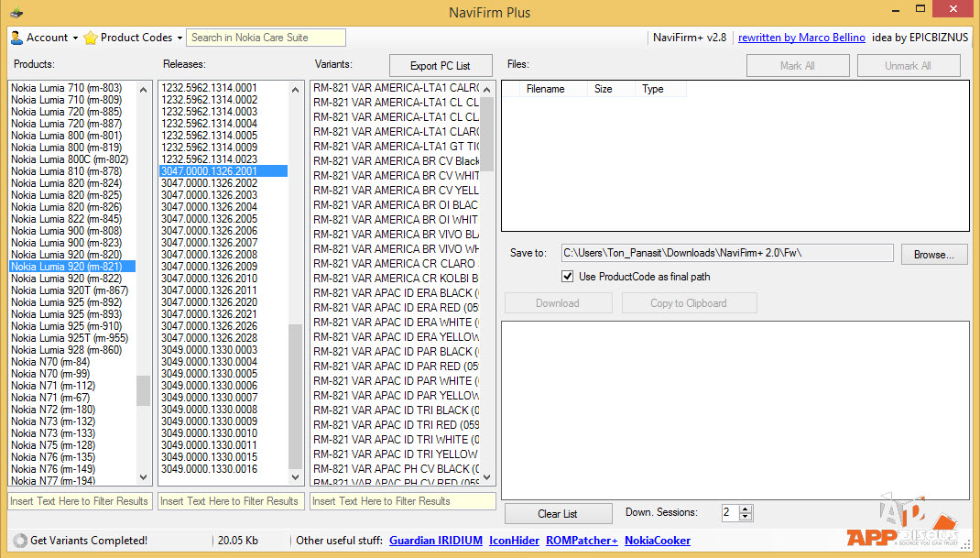This screenshot has width=980, height=558.
Task: Select Nokia Lumia 920T (rm-867) product
Action: (71, 290)
